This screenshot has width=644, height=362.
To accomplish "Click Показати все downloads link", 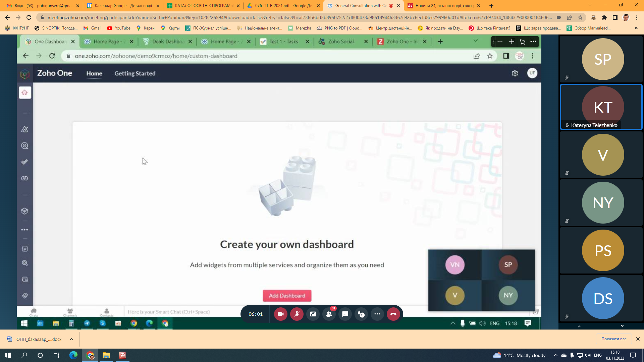I will point(613,339).
